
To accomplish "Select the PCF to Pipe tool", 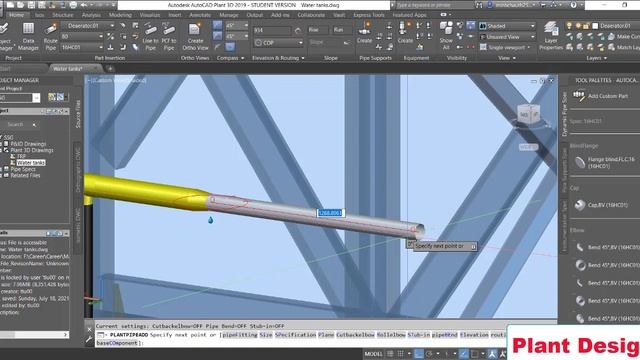I will [x=169, y=37].
